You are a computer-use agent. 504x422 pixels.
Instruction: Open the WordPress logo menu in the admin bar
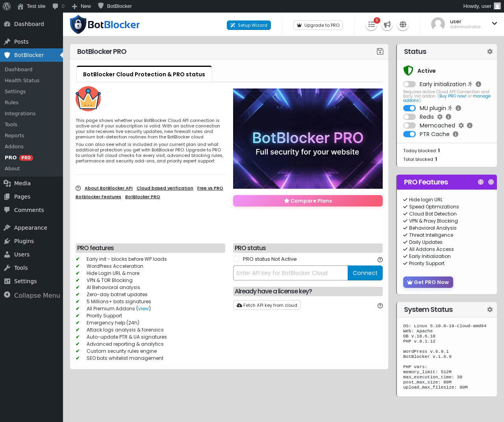coord(7,6)
